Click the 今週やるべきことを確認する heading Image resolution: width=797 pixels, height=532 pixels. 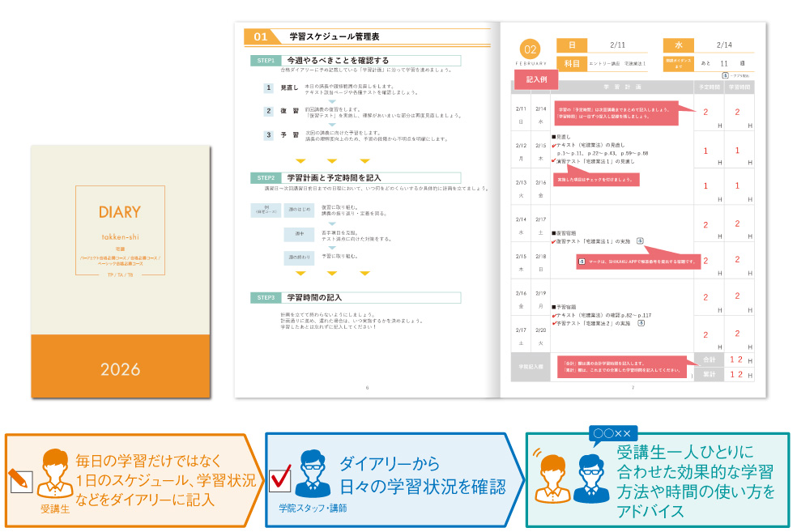(x=338, y=61)
